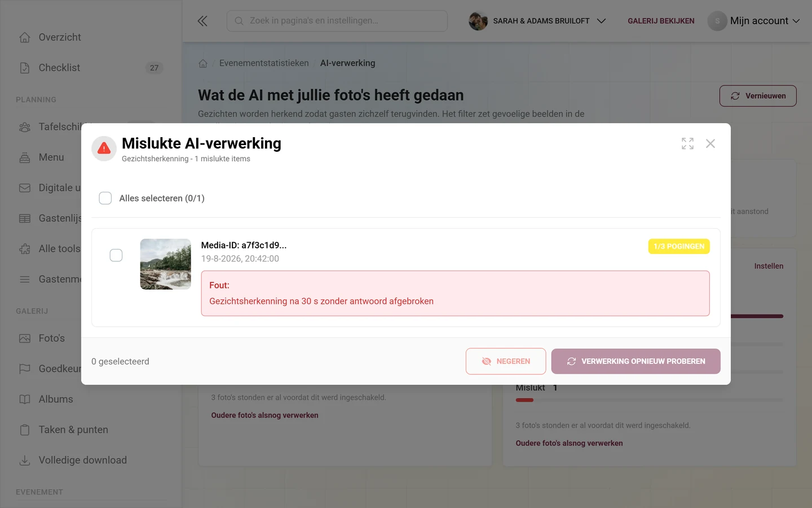Click the Taken & punten clipboard icon
Screen dimensions: 812x508
tap(25, 430)
